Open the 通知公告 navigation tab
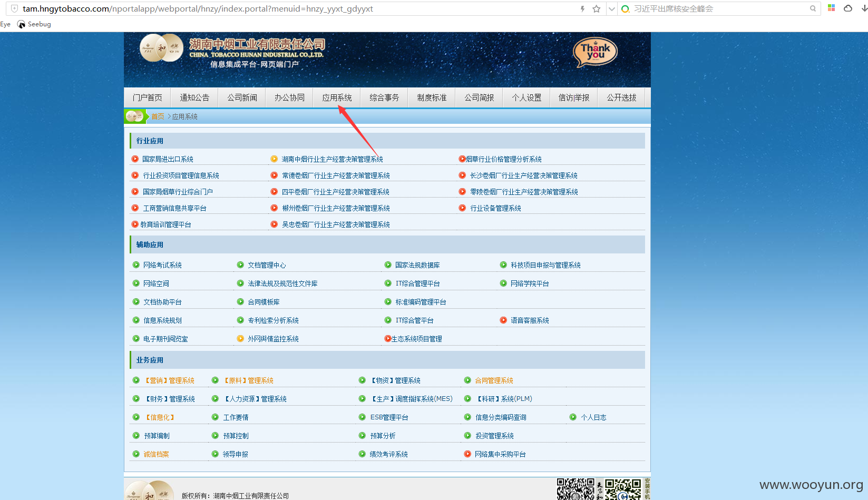This screenshot has height=500, width=868. point(194,97)
